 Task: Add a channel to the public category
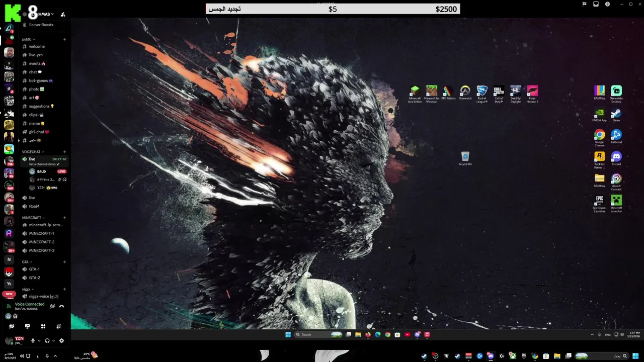coord(64,39)
